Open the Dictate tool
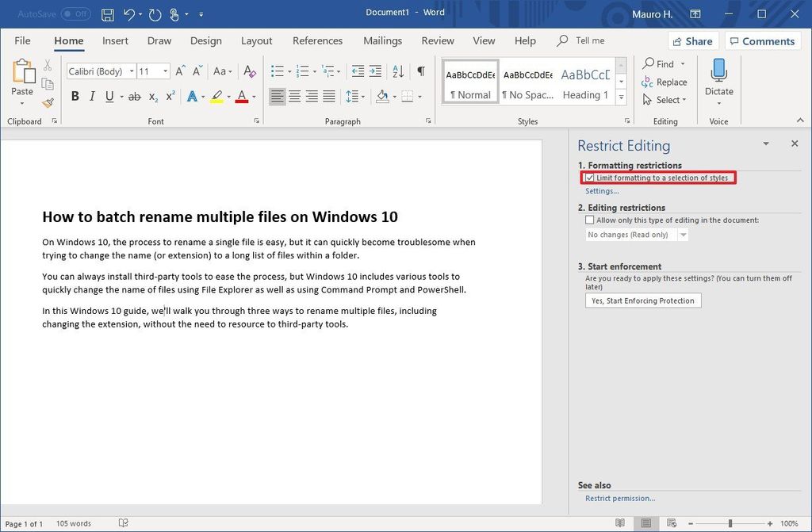 [718, 78]
